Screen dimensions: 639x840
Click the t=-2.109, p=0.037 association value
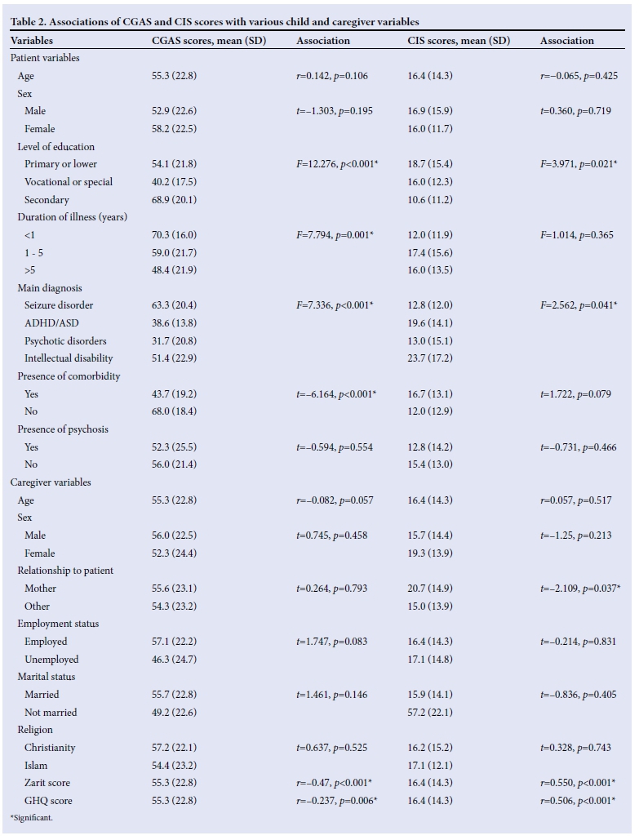click(579, 589)
